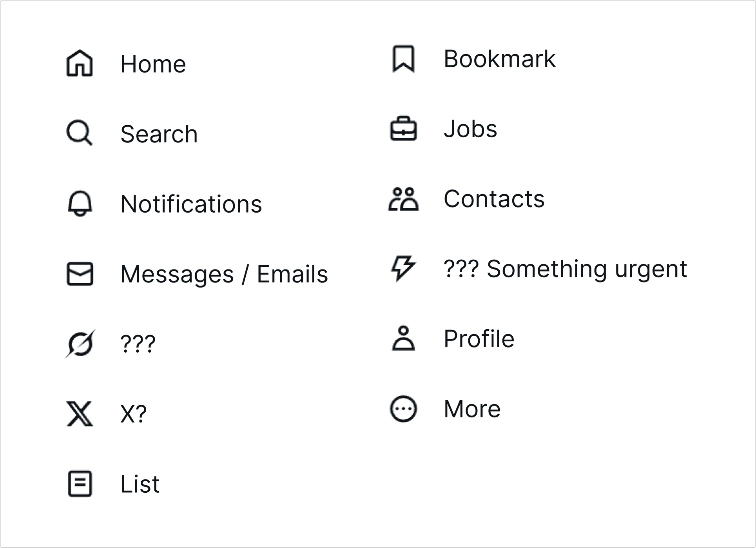Image resolution: width=756 pixels, height=548 pixels.
Task: Click the List document icon
Action: 80,484
